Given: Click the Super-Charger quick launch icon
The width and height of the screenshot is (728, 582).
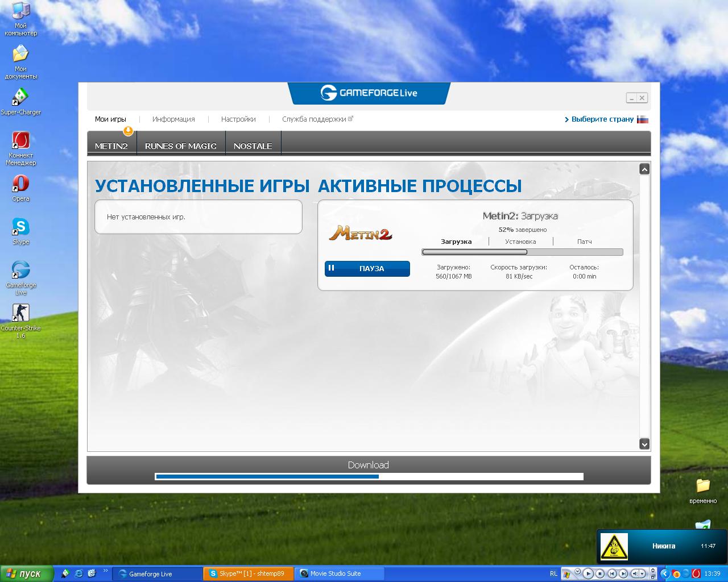Looking at the screenshot, I should [x=65, y=573].
